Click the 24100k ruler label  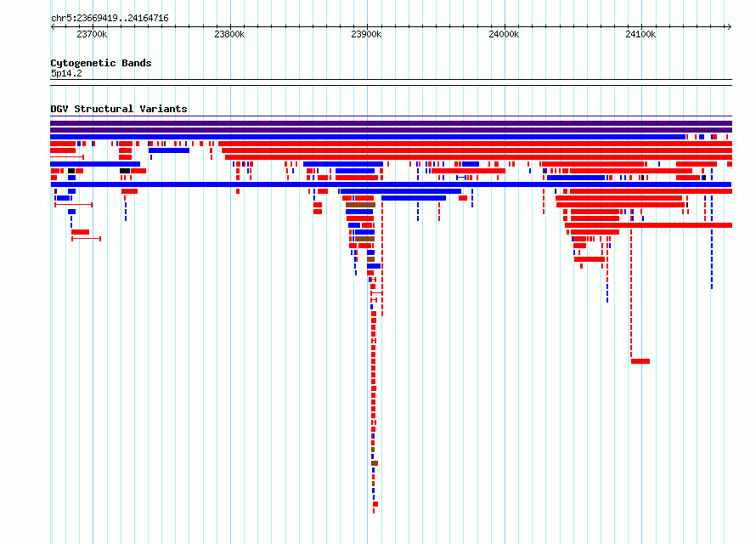tap(640, 34)
